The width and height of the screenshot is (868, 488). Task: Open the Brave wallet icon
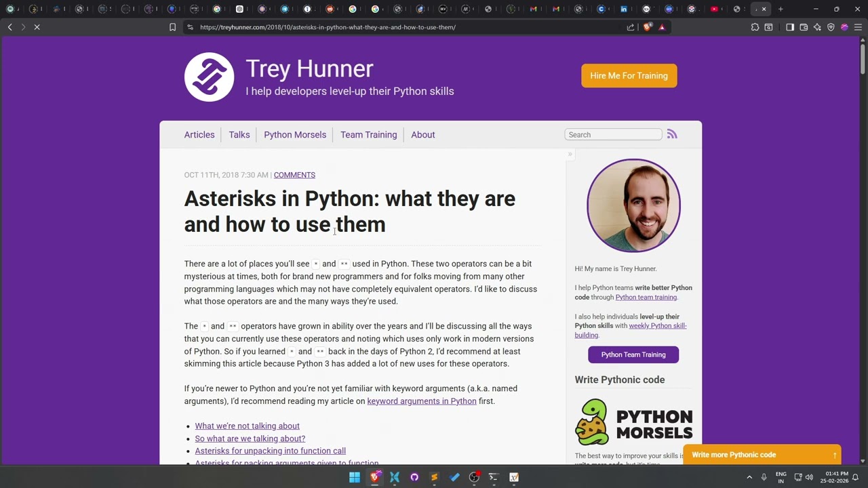click(804, 27)
